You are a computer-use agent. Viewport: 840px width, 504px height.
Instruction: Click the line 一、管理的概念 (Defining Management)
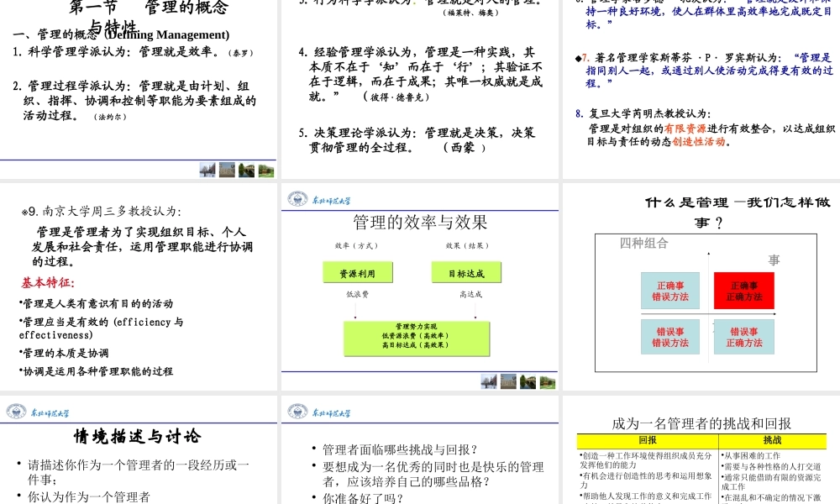121,34
